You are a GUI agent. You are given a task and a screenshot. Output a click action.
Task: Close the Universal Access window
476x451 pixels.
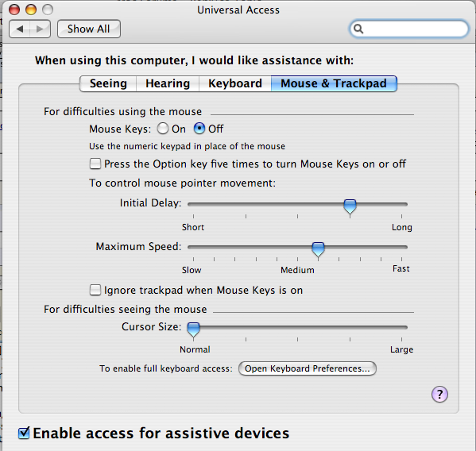click(14, 10)
